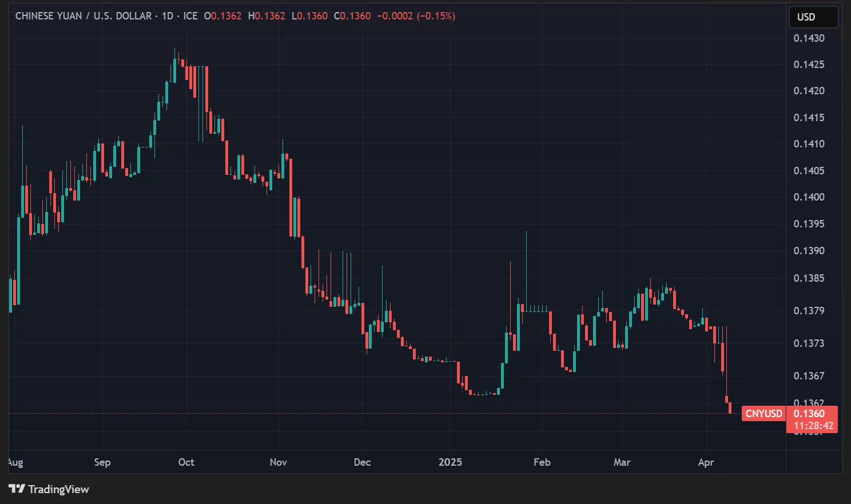851x504 pixels.
Task: Click the Feb label on time axis
Action: click(x=542, y=462)
